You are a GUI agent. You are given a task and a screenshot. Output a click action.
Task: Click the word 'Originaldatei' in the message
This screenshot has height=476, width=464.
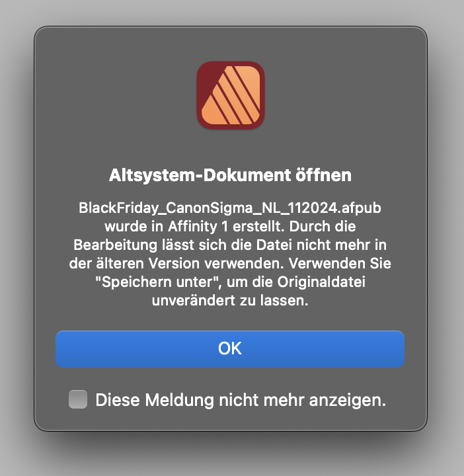point(321,282)
